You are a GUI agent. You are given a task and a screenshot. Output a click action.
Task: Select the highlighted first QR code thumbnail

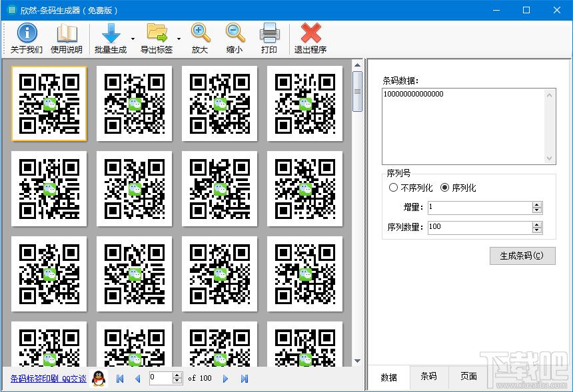(x=49, y=103)
